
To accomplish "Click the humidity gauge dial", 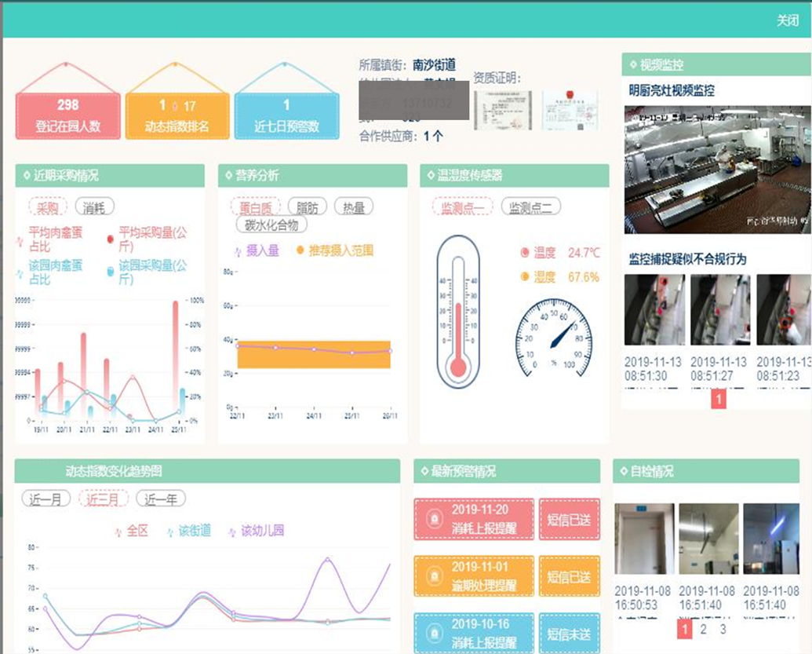I will pos(554,337).
